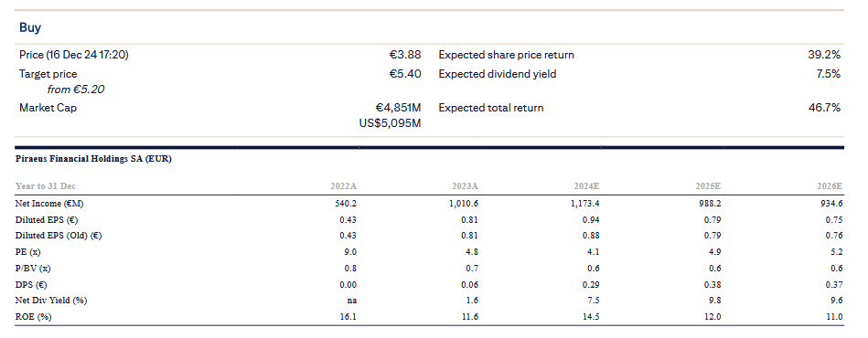Select the €4,851M market cap value
The image size is (868, 338).
398,108
